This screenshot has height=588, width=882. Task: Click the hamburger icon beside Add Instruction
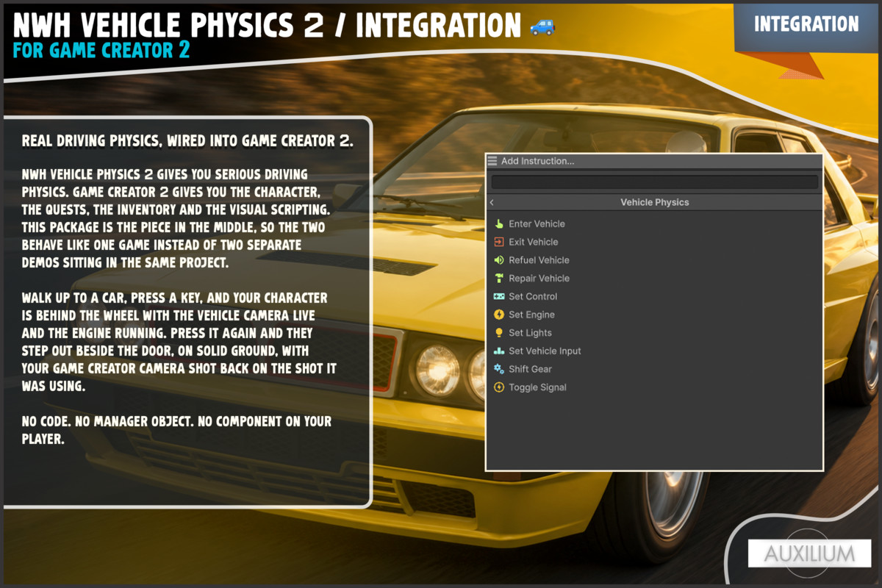pyautogui.click(x=492, y=161)
